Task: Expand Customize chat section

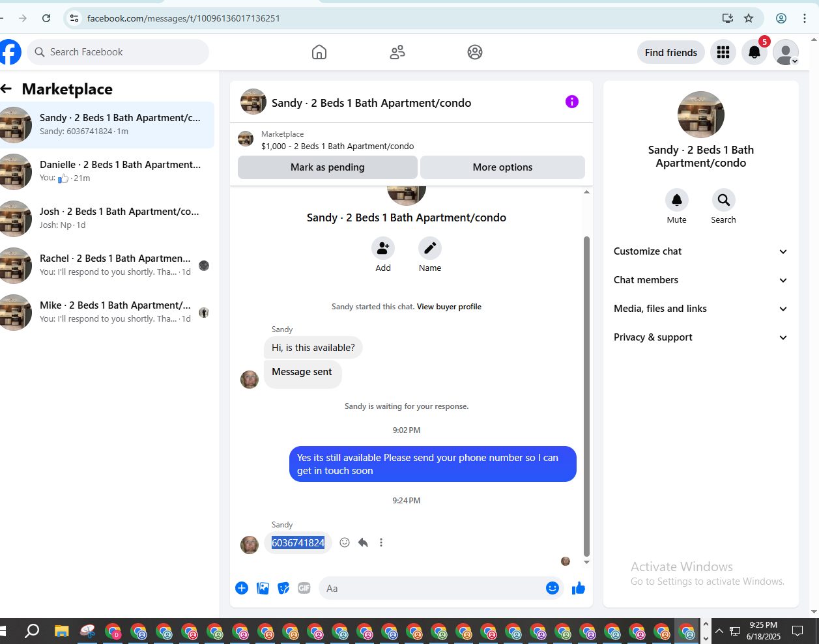Action: 700,251
